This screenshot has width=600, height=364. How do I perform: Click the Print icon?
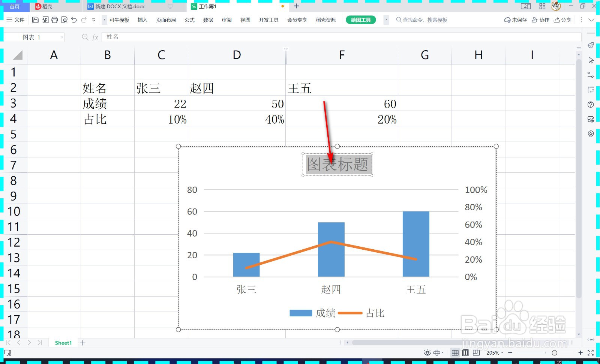54,20
